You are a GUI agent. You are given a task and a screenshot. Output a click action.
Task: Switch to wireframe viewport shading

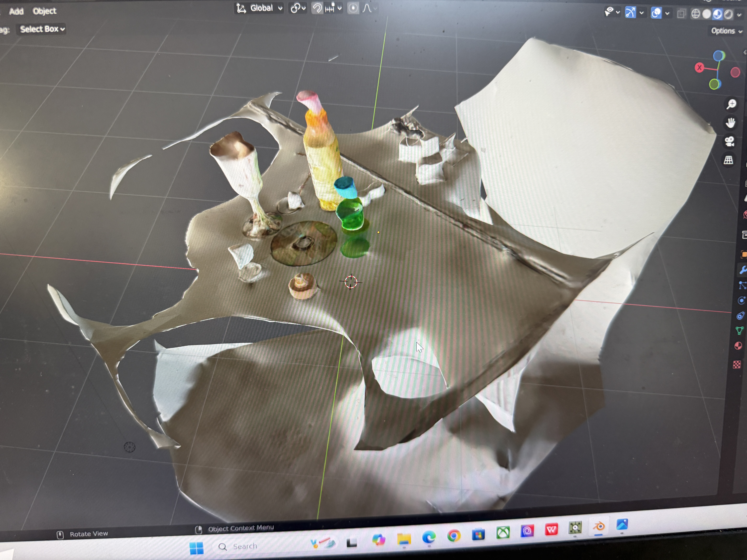695,14
